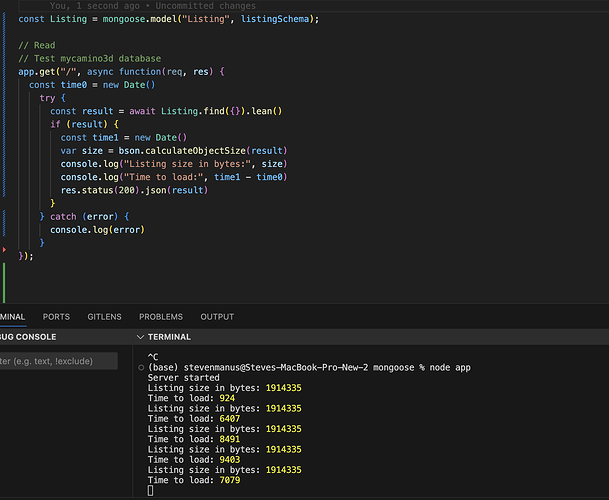Select the active TERMINAL panel tab
The image size is (609, 500).
pos(12,317)
